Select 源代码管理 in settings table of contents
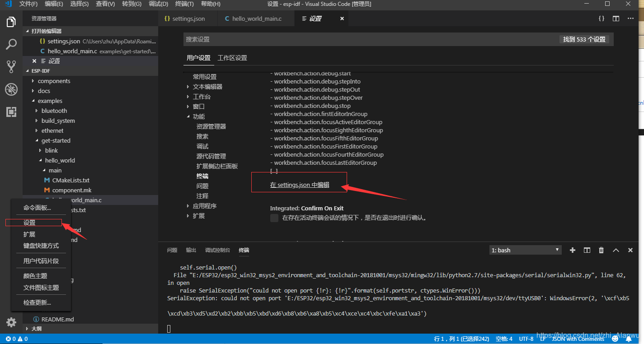 pos(211,156)
